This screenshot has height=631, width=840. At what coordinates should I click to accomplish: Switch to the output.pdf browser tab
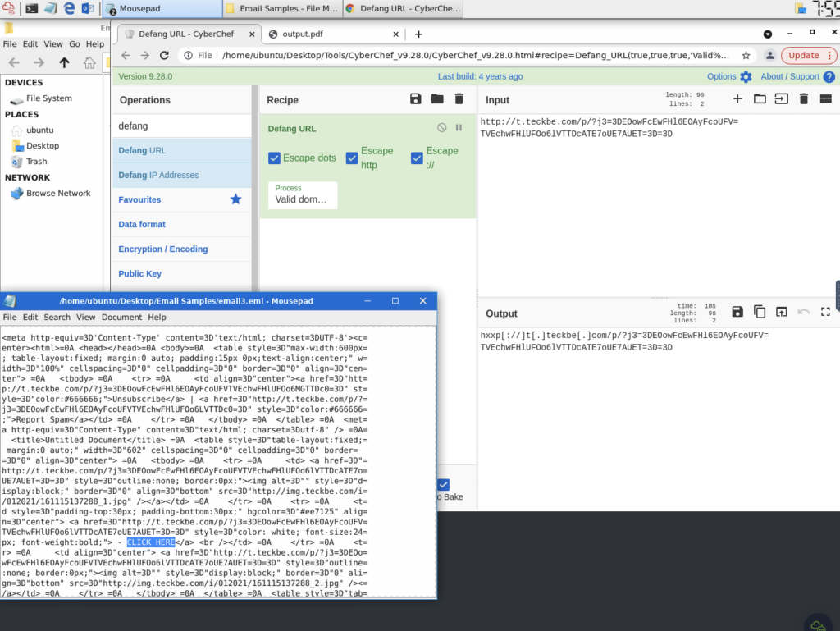[x=334, y=34]
